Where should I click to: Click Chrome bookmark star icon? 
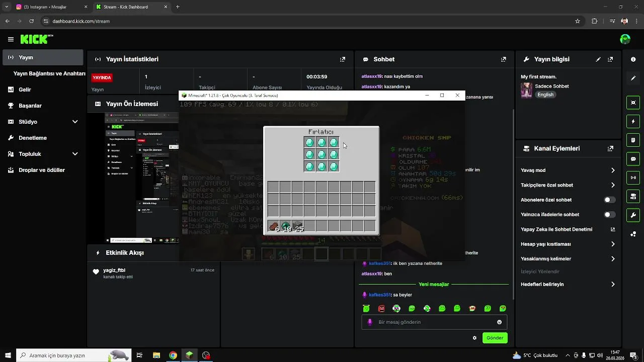578,21
